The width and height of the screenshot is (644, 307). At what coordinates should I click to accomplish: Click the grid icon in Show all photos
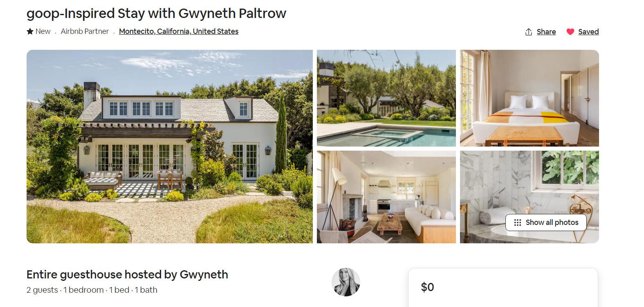517,222
